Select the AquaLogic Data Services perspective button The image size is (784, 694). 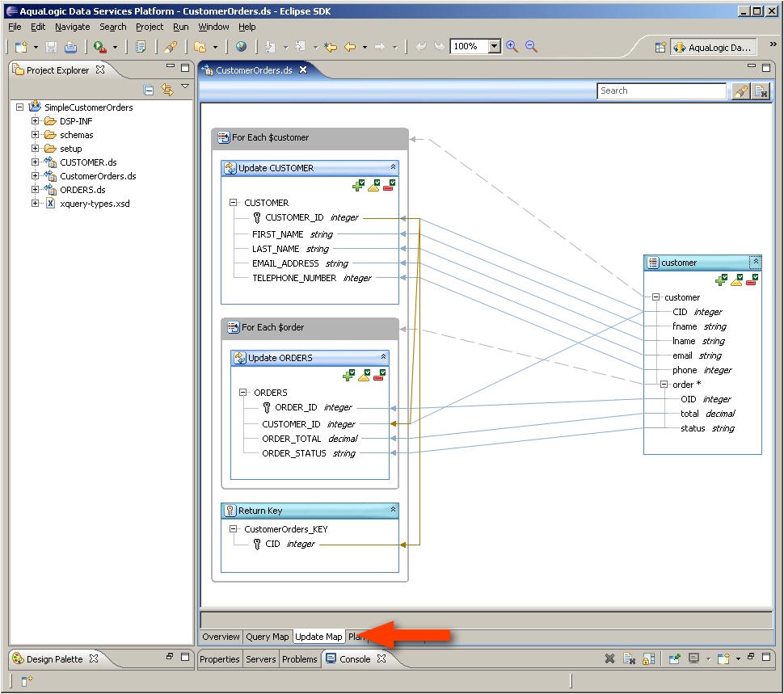click(x=714, y=48)
